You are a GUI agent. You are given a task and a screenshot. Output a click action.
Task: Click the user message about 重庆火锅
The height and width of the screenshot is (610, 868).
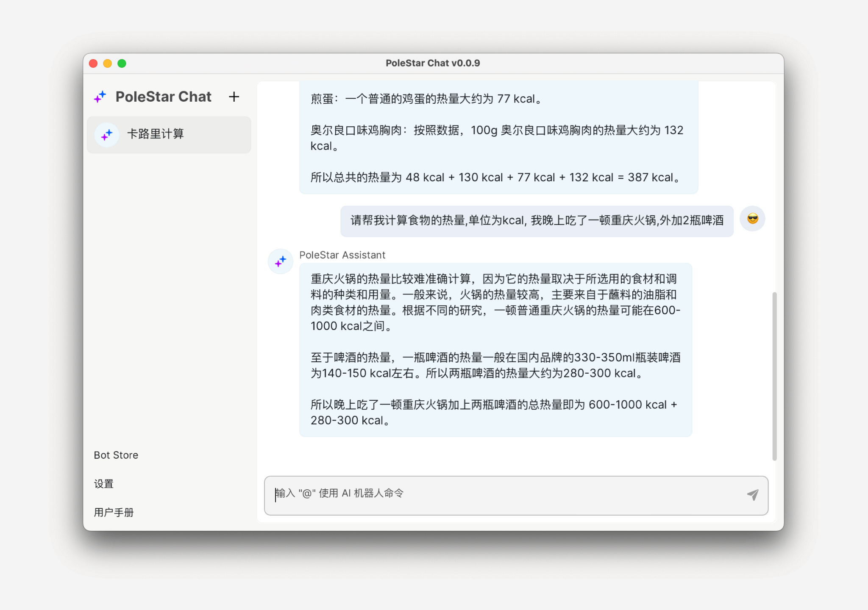click(537, 221)
